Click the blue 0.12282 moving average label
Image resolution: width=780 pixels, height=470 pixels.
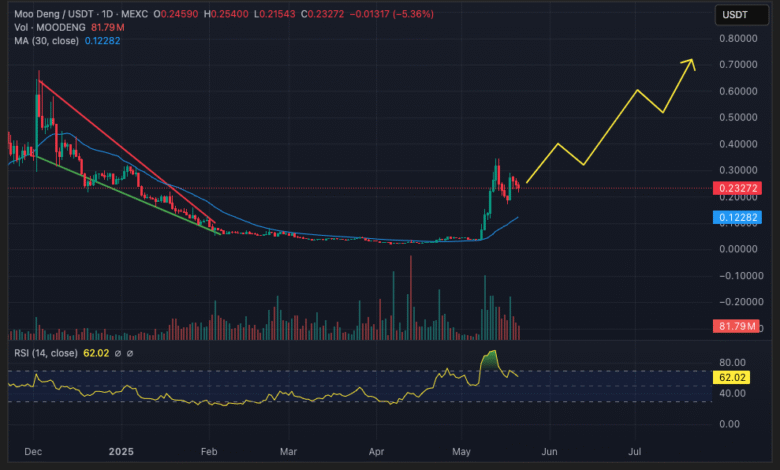(x=737, y=217)
